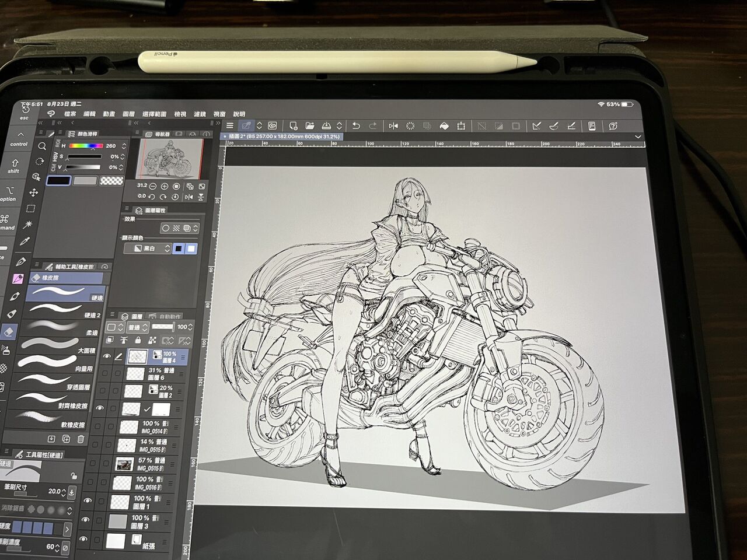Viewport: 747px width, 560px height.
Task: Select the 大面積 eraser sub tool
Action: coord(56,345)
